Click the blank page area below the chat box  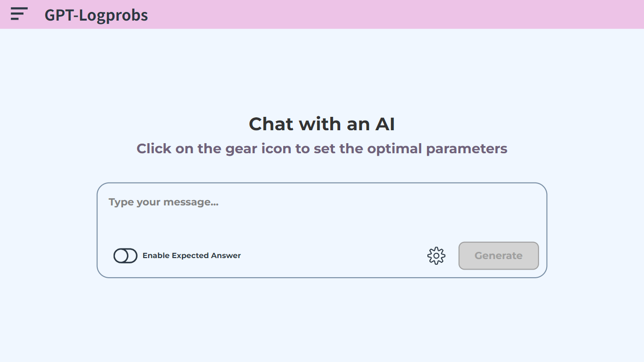pyautogui.click(x=322, y=321)
